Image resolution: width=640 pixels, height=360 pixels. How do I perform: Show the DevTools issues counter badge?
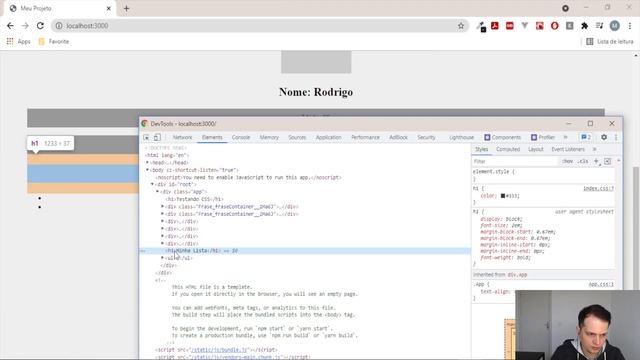tap(586, 137)
